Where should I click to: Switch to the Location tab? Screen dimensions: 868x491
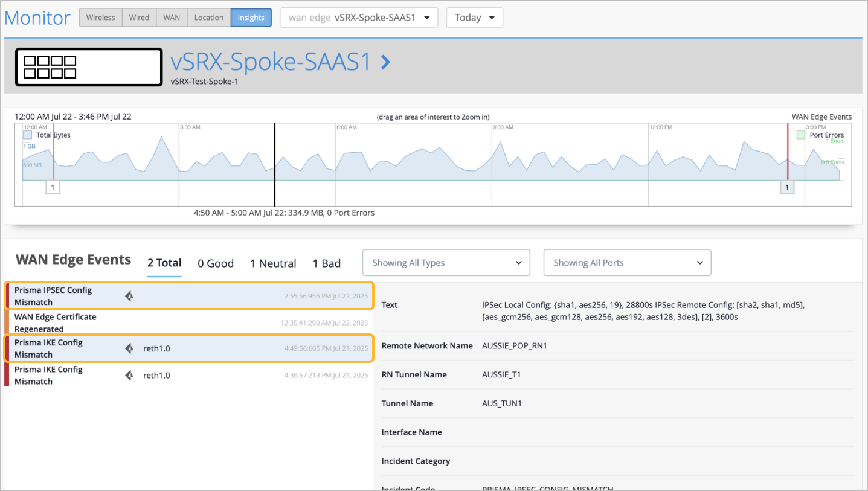(209, 18)
